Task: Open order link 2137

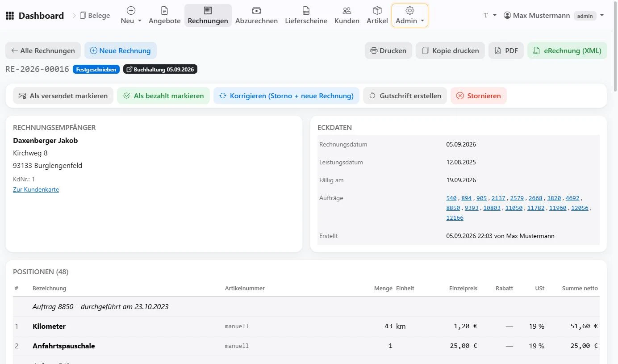Action: click(x=498, y=198)
